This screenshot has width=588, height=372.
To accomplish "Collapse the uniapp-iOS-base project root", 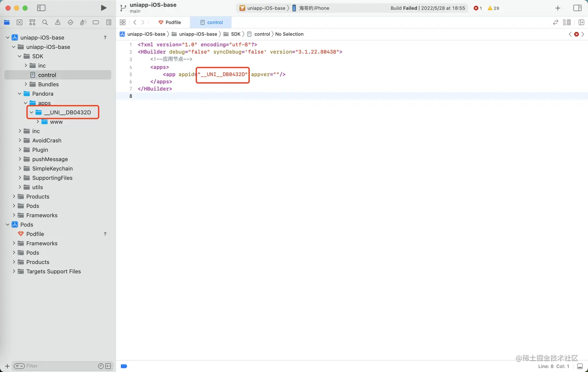I will tap(7, 37).
